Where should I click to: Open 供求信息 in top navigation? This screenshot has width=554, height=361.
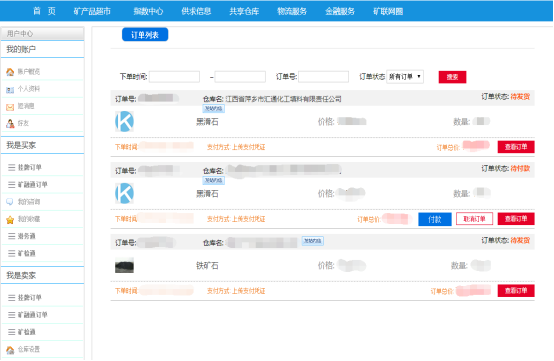196,11
